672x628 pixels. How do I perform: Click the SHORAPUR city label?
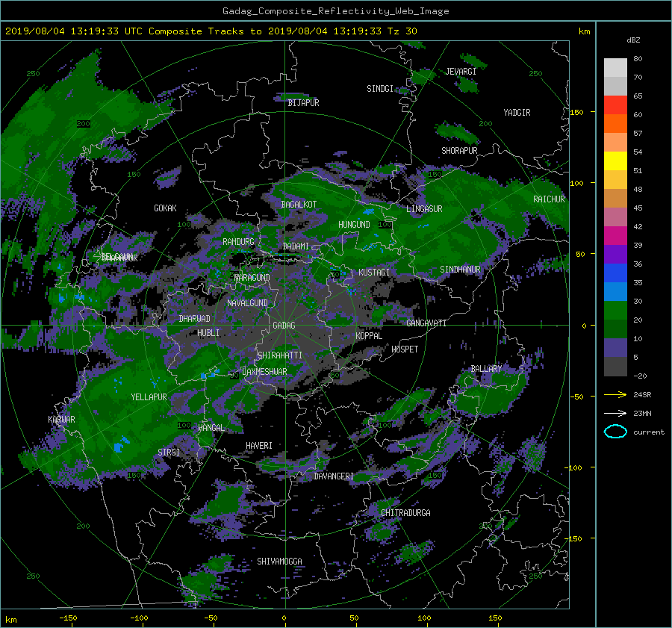click(x=459, y=151)
